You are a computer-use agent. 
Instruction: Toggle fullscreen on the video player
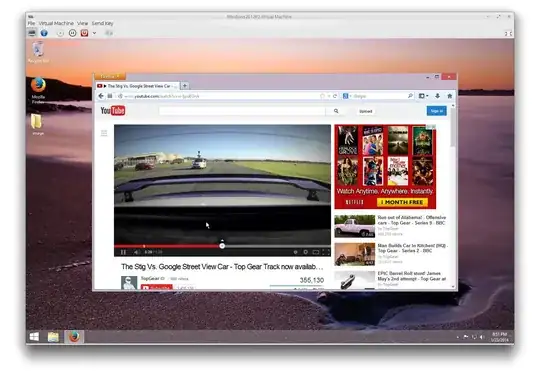(326, 252)
